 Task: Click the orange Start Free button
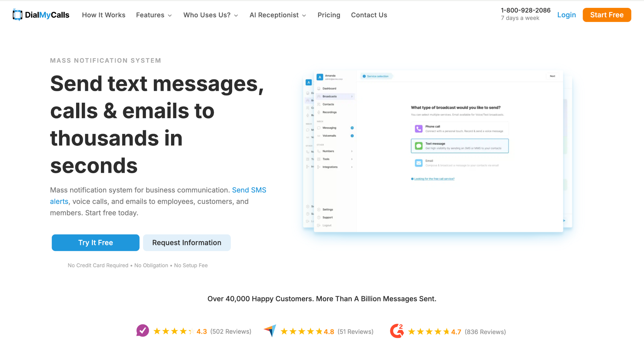(x=607, y=15)
